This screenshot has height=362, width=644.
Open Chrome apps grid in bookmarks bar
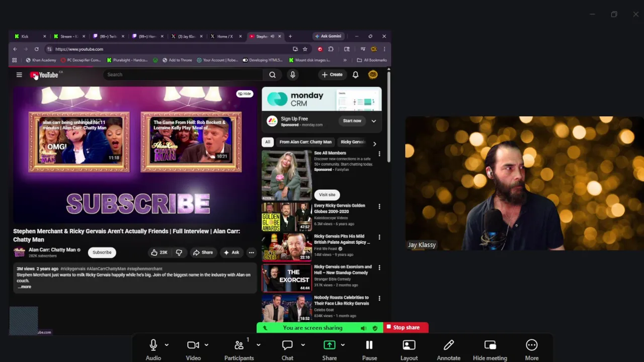[x=14, y=60]
